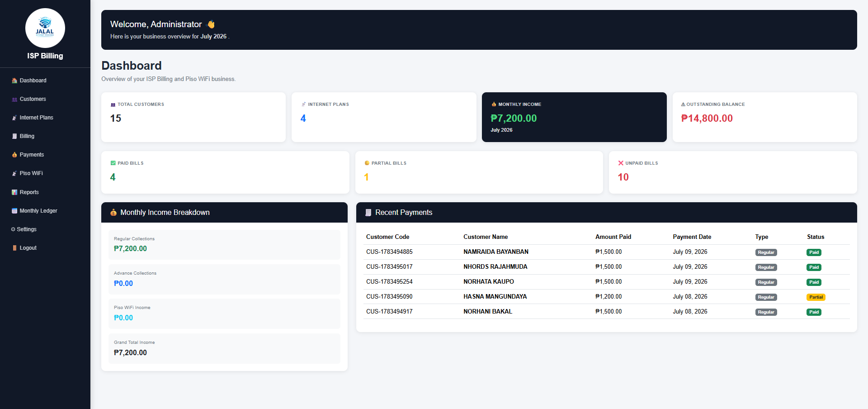Screen dimensions: 868x409
Task: Navigate to Payments in sidebar
Action: coord(45,155)
